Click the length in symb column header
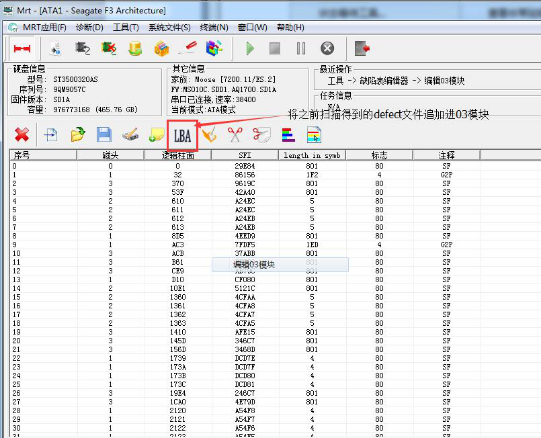The image size is (541, 438). [312, 155]
